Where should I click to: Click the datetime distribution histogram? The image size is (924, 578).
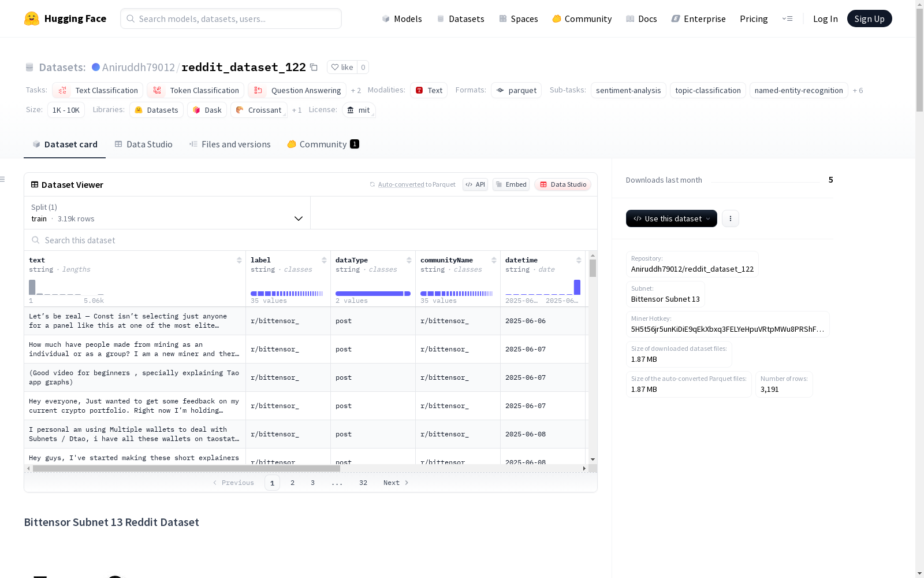coord(543,287)
